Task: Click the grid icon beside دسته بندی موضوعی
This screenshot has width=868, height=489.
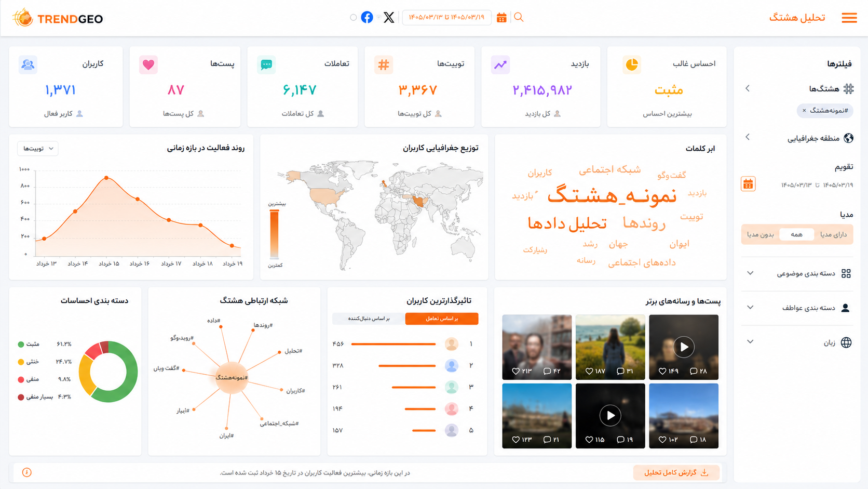Action: pos(846,273)
